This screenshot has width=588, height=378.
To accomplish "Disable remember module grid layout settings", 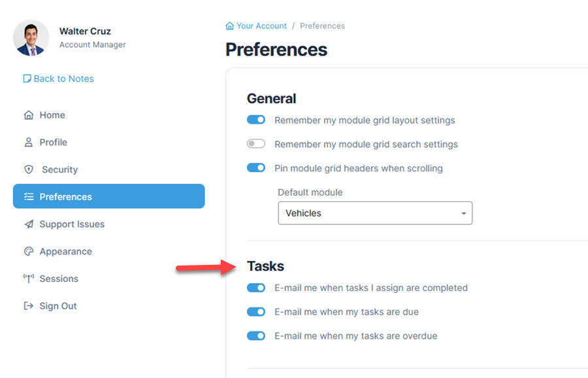I will (256, 120).
